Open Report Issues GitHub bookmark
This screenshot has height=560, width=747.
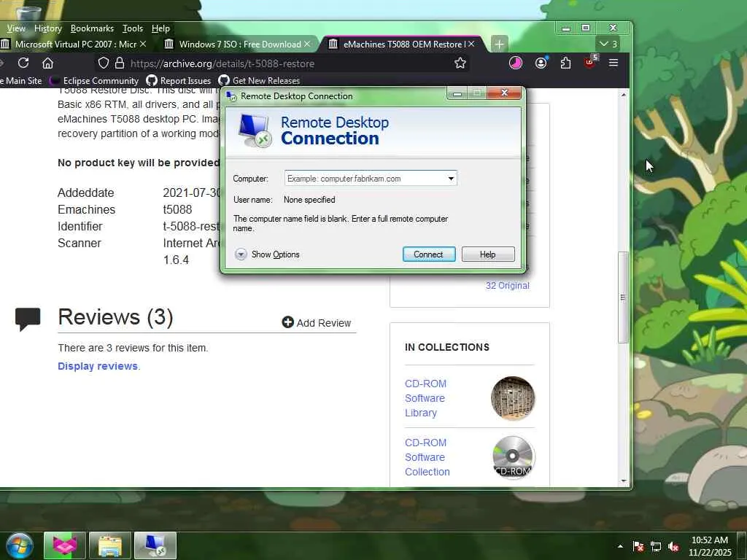[179, 80]
